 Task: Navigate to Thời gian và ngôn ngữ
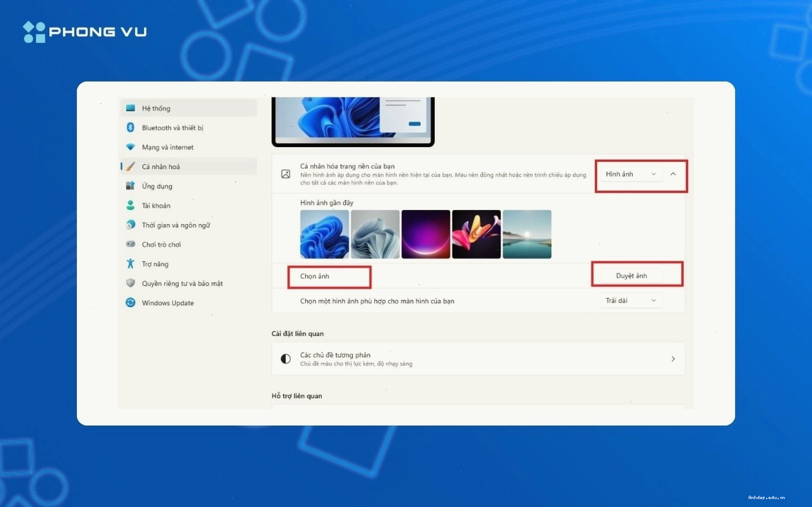click(x=189, y=225)
